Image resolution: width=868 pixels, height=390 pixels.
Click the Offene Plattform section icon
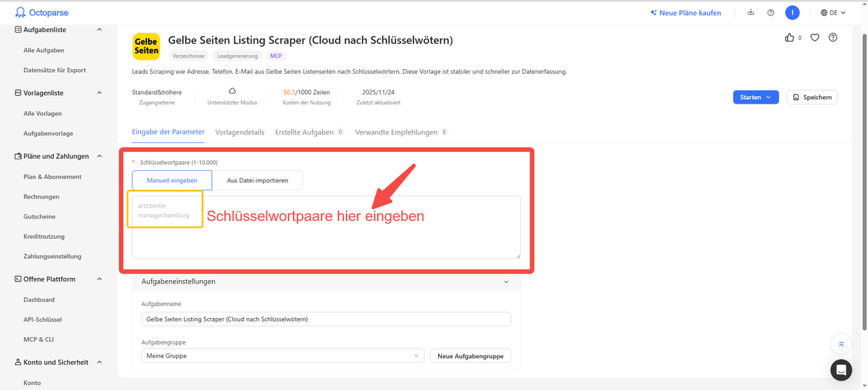18,279
